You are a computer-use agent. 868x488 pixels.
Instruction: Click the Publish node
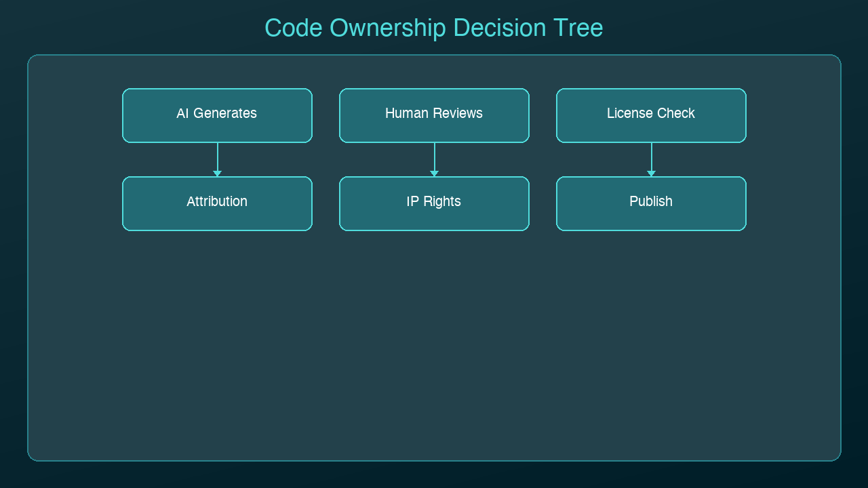pos(651,203)
